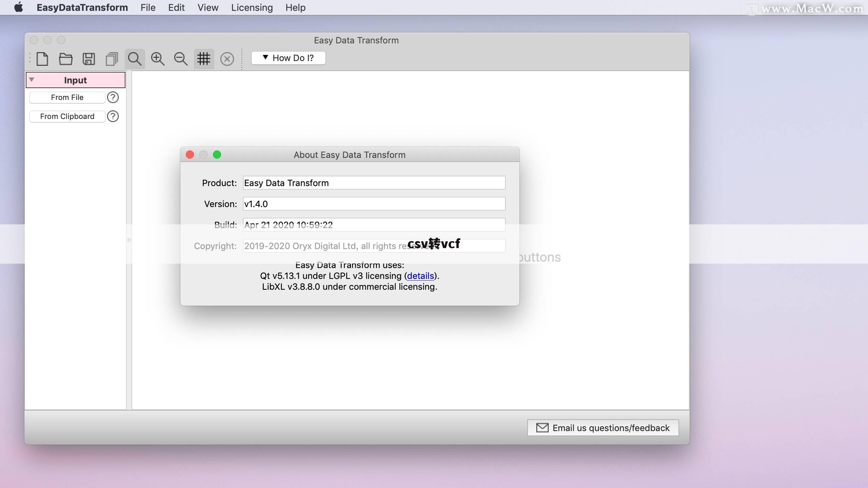Save file using disk icon
The image size is (868, 488).
pos(88,58)
